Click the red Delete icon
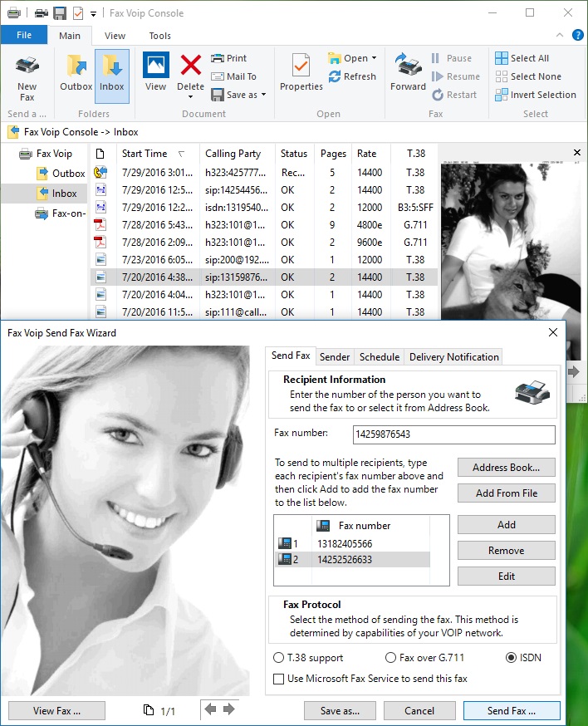The height and width of the screenshot is (726, 588). point(190,66)
